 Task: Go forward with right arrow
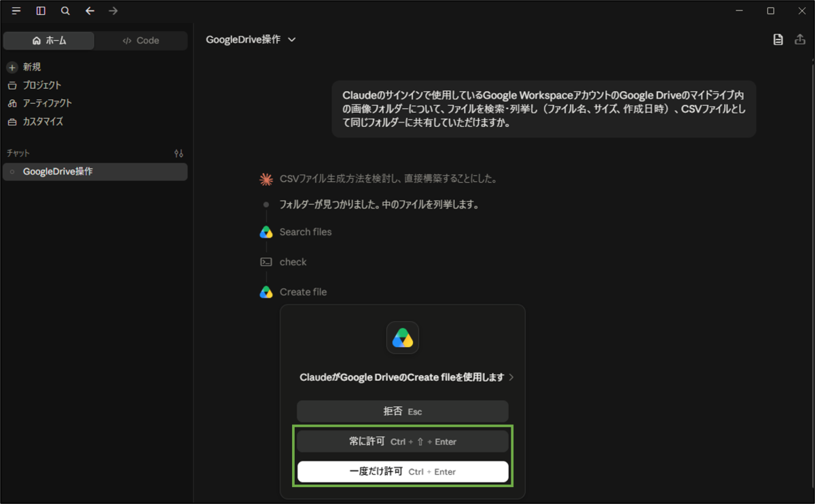pos(113,11)
